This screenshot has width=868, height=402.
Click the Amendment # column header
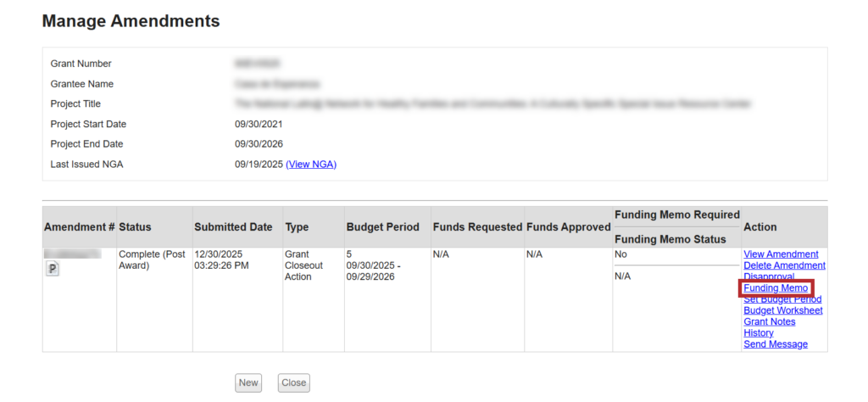(79, 227)
